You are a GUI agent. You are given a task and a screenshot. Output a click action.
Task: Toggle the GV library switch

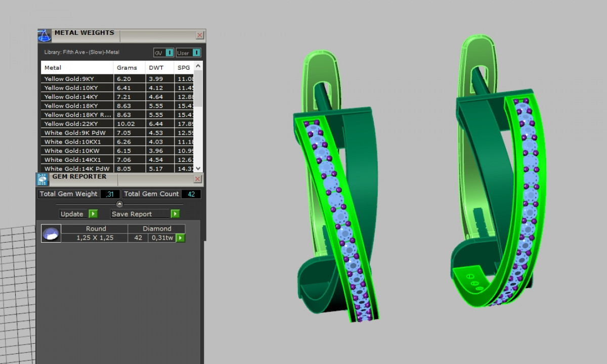tap(169, 53)
